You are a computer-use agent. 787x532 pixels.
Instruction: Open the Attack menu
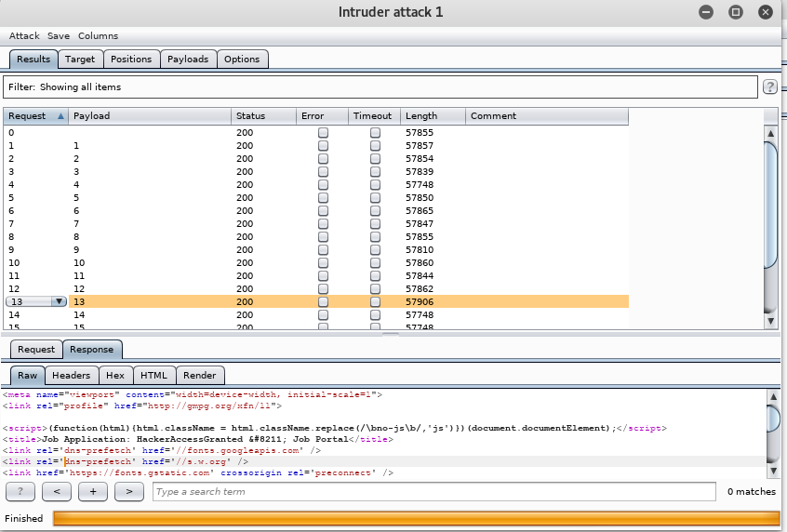pyautogui.click(x=24, y=35)
